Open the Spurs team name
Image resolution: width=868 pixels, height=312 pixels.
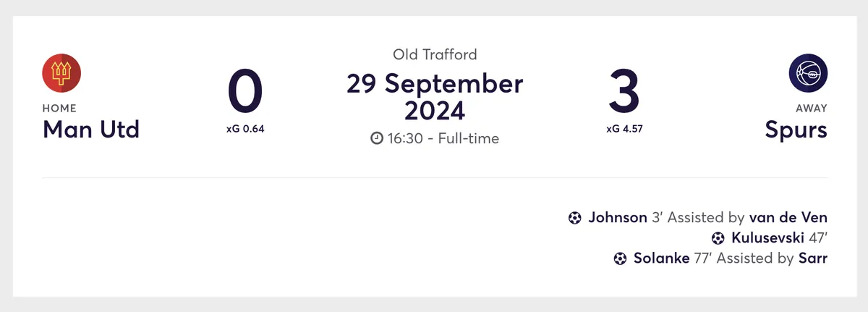796,130
